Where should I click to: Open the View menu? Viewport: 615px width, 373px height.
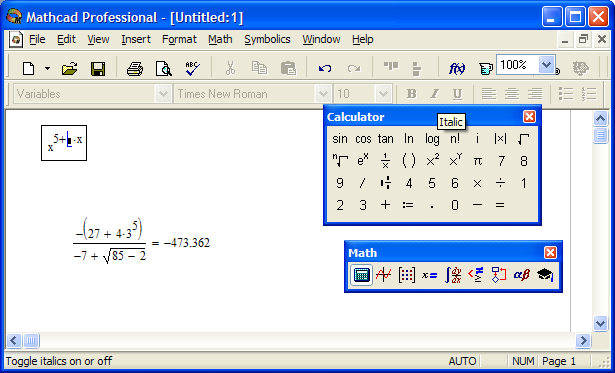[x=98, y=39]
